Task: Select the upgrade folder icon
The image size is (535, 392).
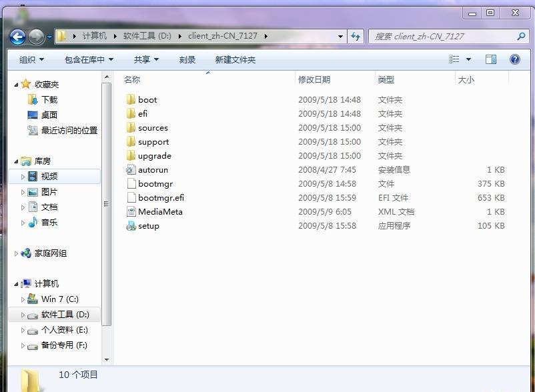Action: [x=131, y=156]
